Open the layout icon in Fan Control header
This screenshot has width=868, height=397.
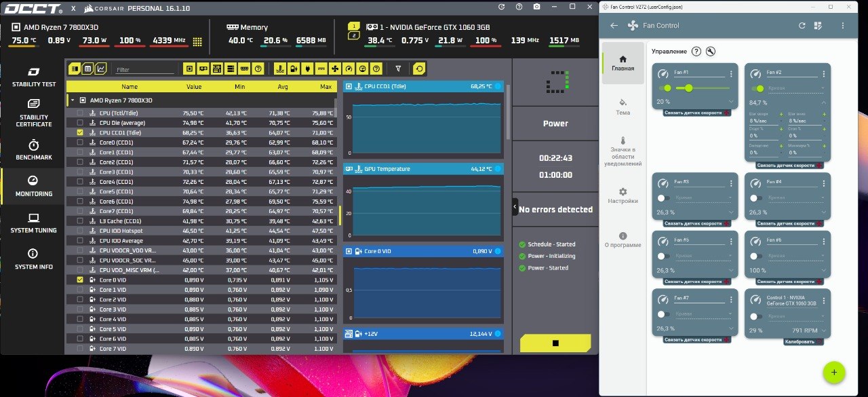point(818,26)
